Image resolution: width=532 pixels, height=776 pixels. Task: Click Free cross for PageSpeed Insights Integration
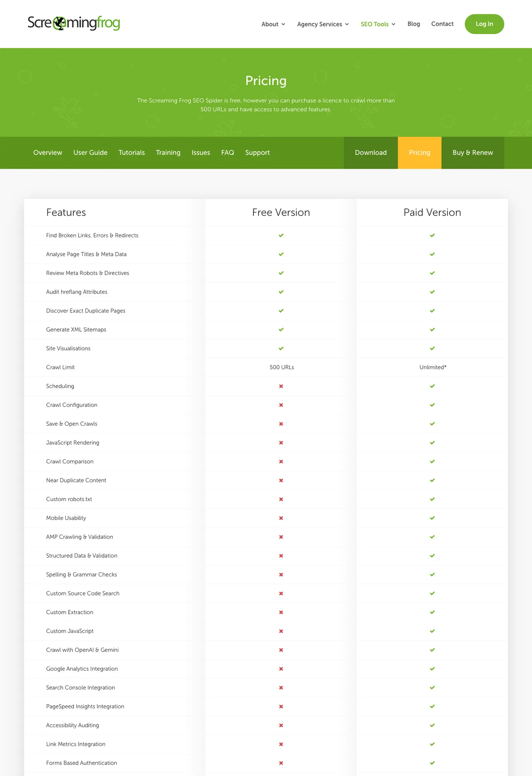[x=281, y=706]
